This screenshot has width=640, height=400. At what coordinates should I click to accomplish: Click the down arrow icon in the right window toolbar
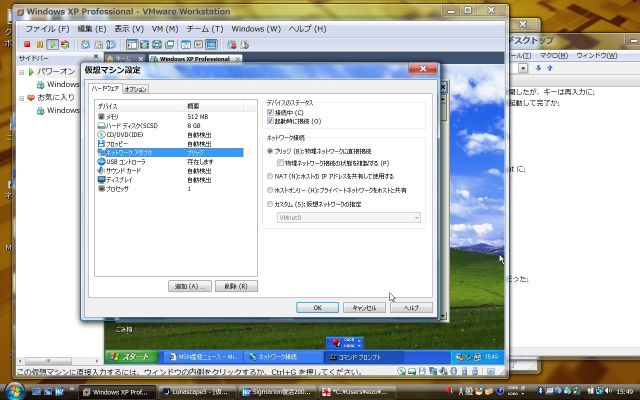(538, 68)
